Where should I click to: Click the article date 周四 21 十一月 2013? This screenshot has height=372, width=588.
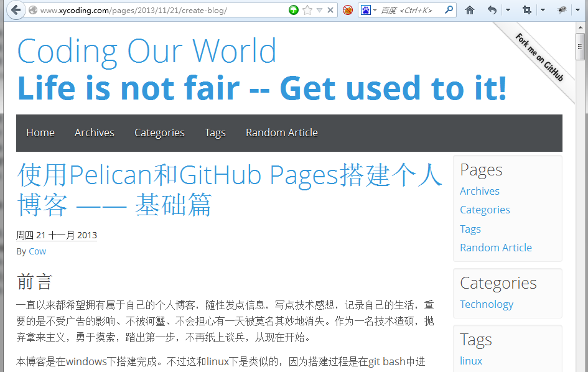tap(57, 235)
